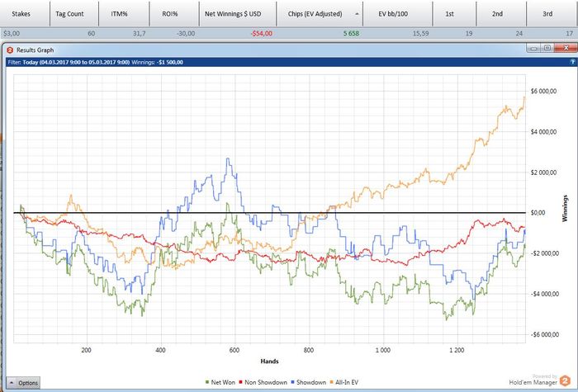
Task: Close the Results Graph window
Action: tap(565, 48)
